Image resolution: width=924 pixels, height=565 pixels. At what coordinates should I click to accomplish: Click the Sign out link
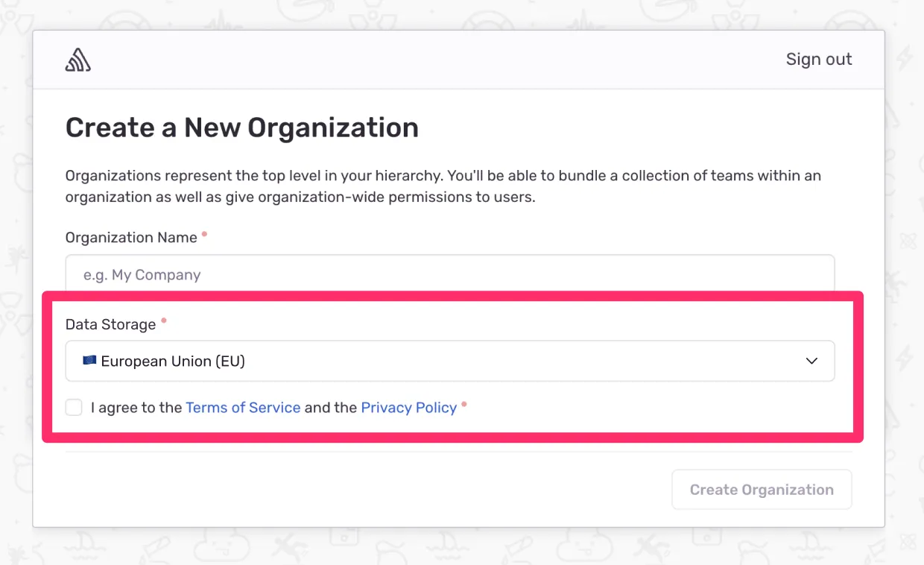point(818,59)
